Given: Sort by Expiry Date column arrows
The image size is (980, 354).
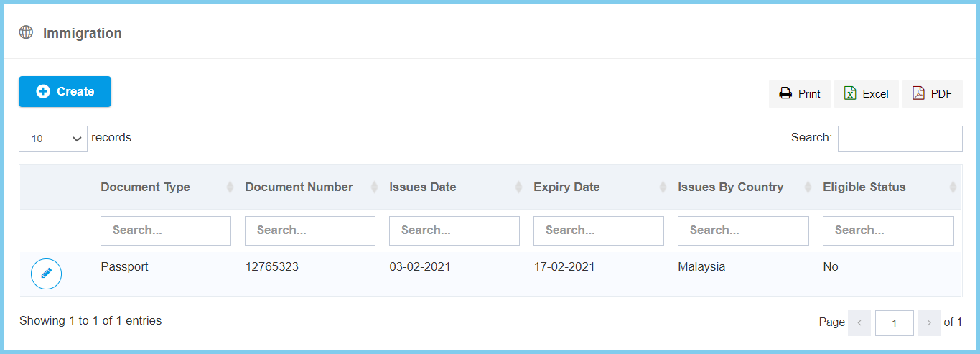Looking at the screenshot, I should click(x=663, y=187).
